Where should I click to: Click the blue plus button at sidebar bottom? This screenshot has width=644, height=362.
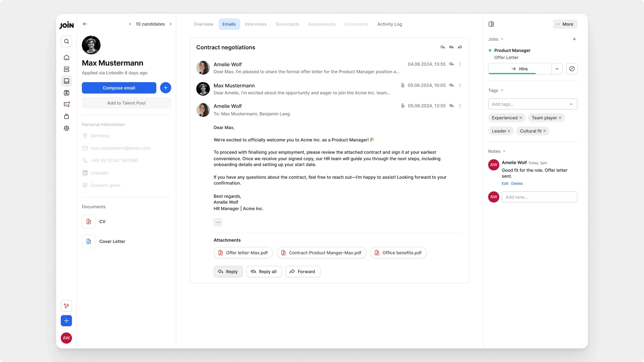(66, 321)
